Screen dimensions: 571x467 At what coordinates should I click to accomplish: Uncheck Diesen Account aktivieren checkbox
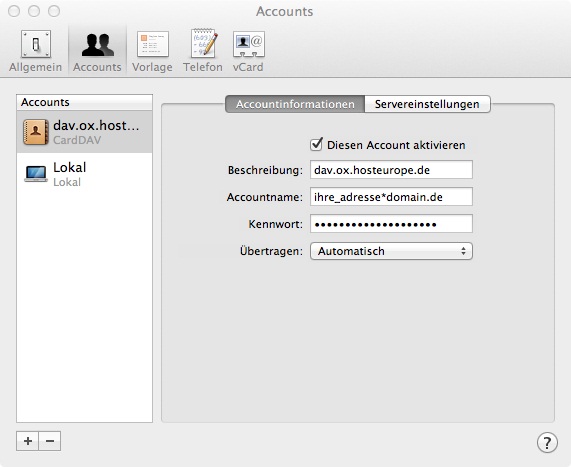[x=316, y=144]
